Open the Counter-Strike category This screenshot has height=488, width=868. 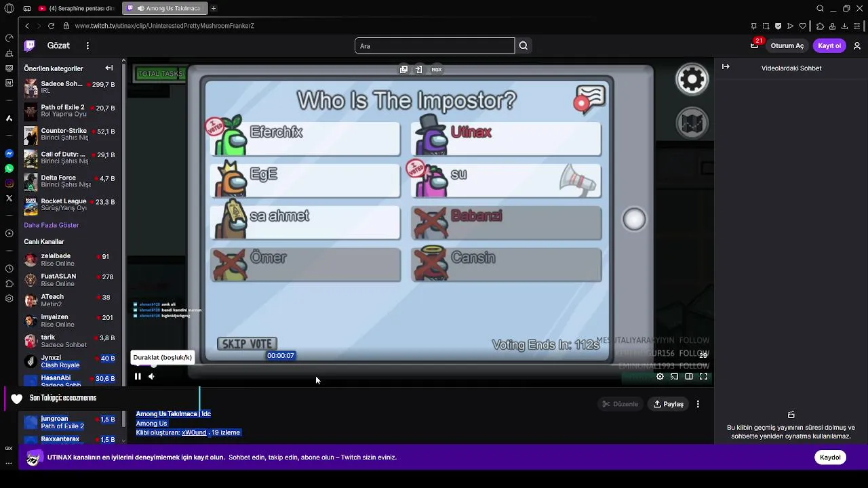[x=70, y=134]
